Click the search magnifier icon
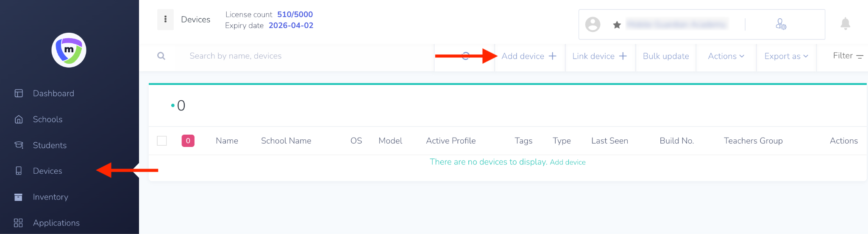 tap(161, 56)
